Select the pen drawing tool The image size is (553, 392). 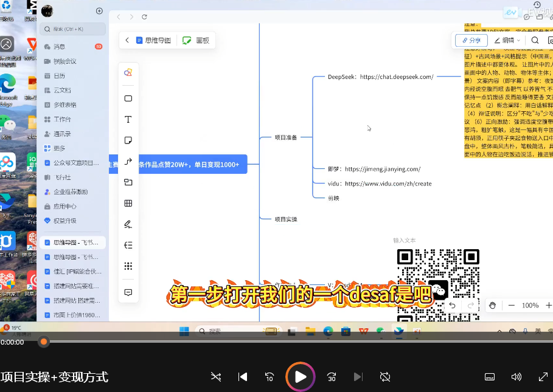(128, 224)
